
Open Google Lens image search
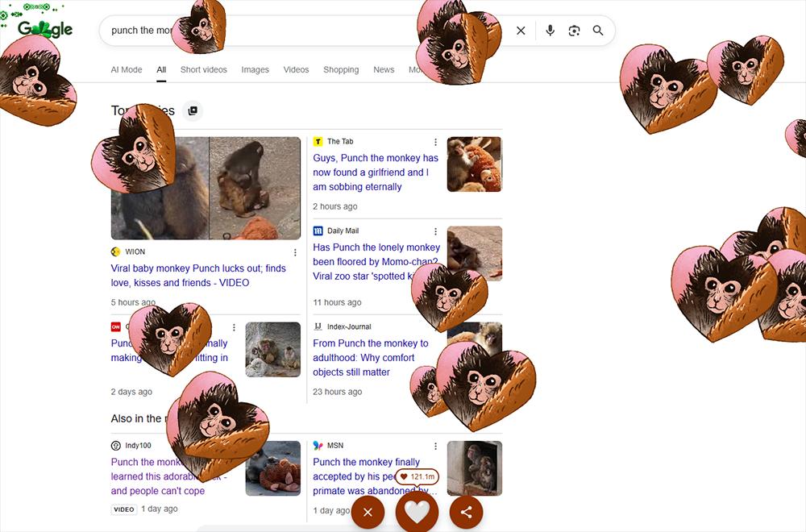click(x=574, y=30)
